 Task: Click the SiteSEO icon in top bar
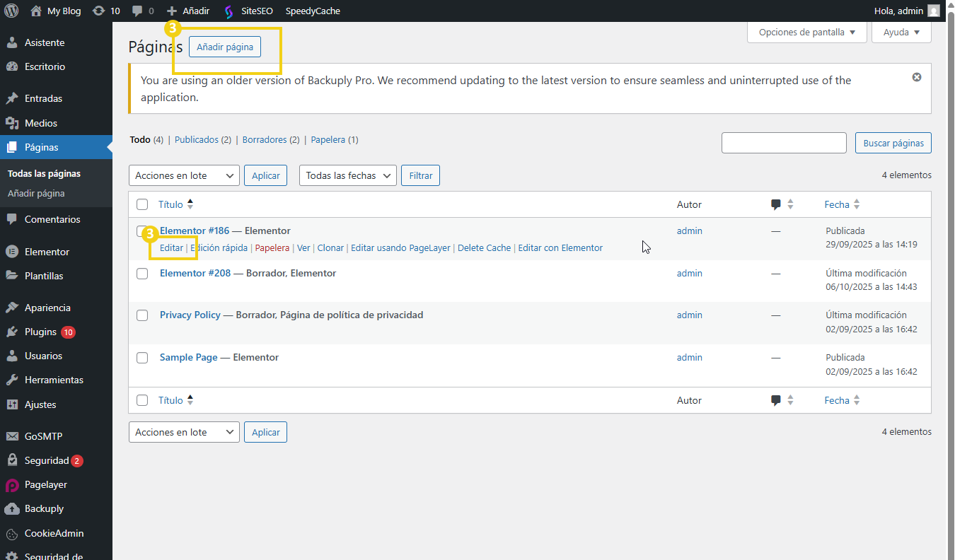click(x=228, y=11)
